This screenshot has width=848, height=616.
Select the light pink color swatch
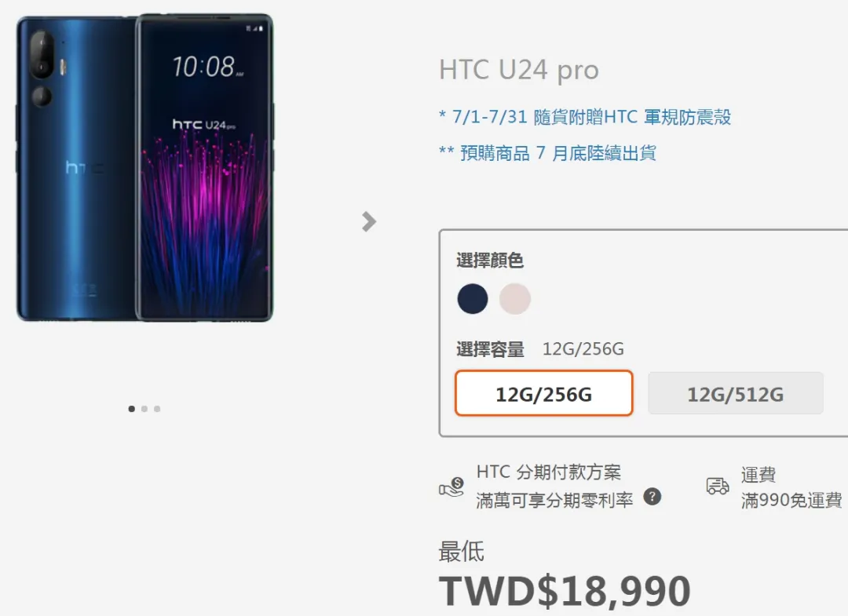(x=515, y=299)
